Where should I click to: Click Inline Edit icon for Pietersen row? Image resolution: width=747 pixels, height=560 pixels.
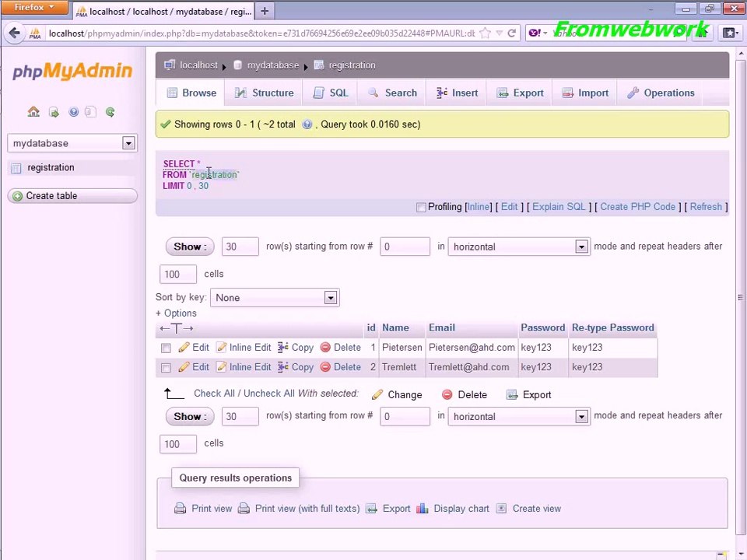(221, 348)
